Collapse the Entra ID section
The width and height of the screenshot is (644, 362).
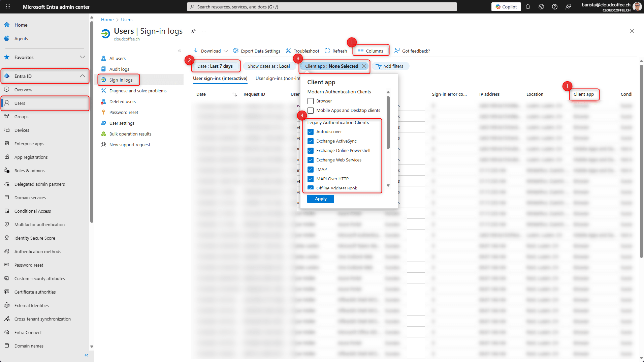pyautogui.click(x=83, y=76)
